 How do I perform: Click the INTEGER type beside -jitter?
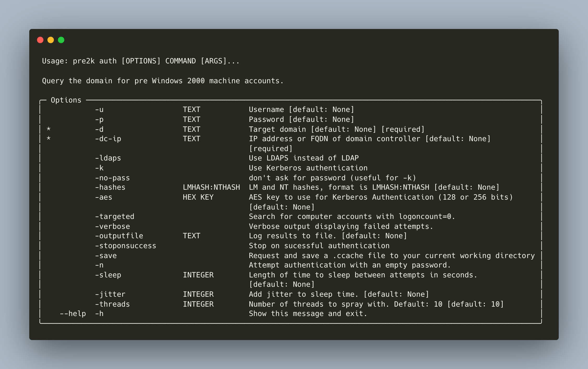[198, 294]
